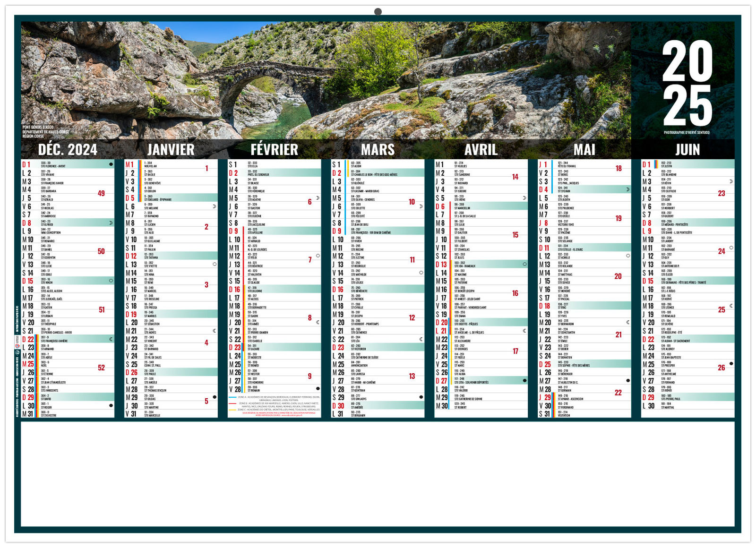
Task: Click the round certification logo on left margin
Action: click(17, 346)
